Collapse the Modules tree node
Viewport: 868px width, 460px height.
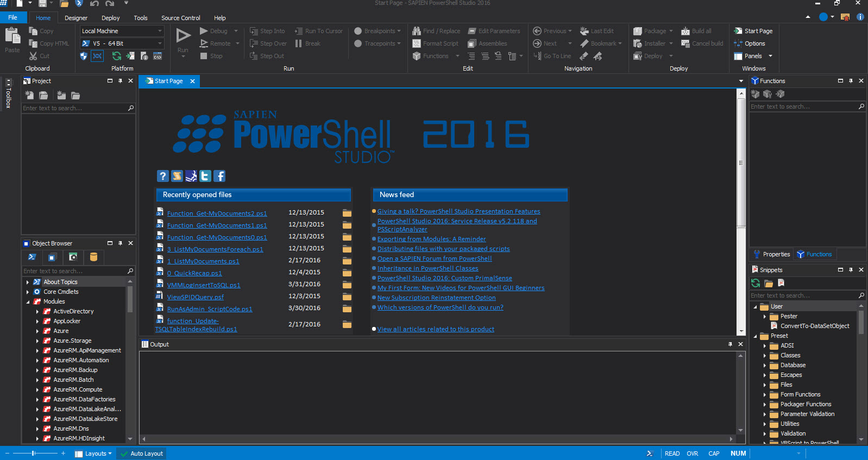pos(28,301)
